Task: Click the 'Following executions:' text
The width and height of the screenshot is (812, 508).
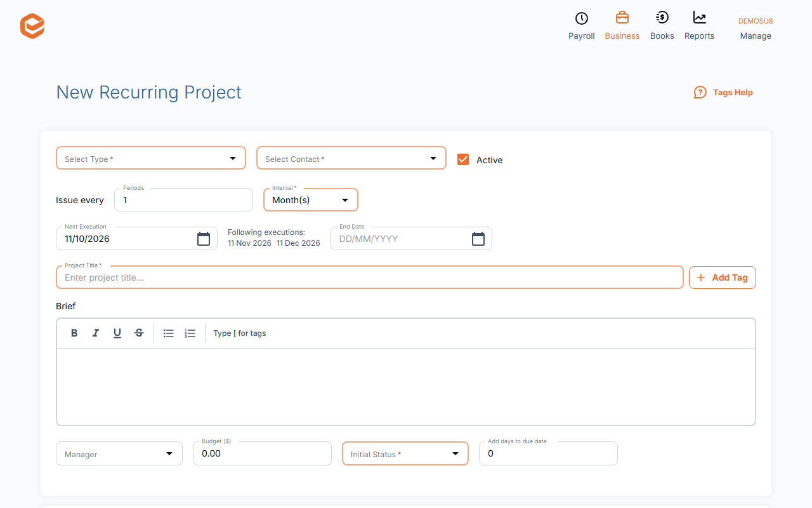Action: (266, 232)
